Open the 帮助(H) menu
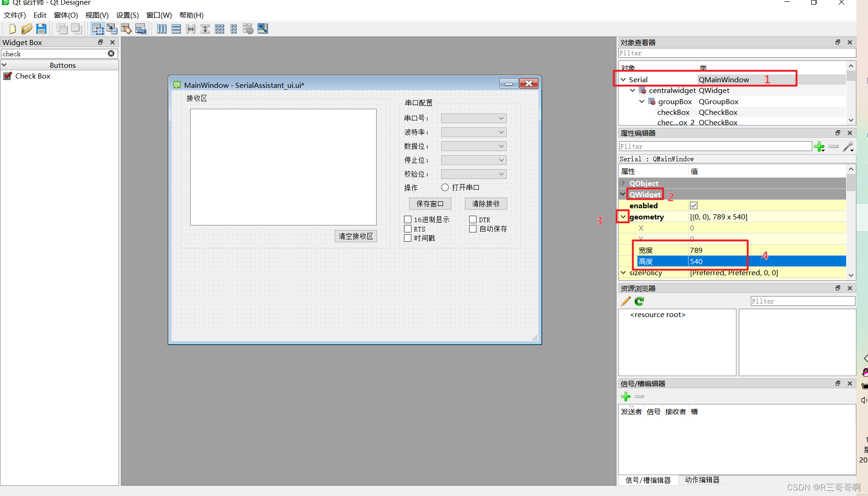This screenshot has height=496, width=868. (192, 15)
